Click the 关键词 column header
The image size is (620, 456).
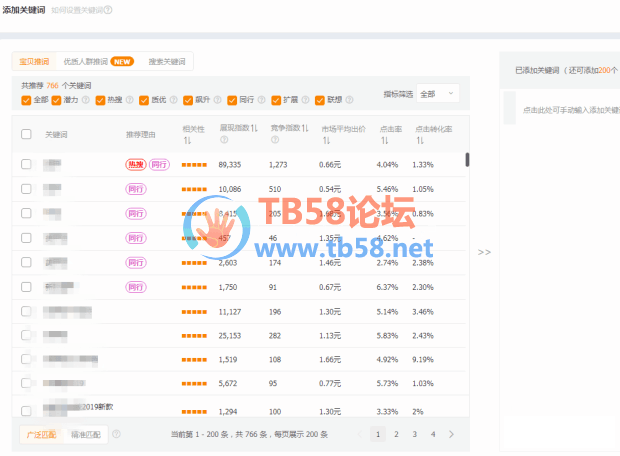coord(56,134)
